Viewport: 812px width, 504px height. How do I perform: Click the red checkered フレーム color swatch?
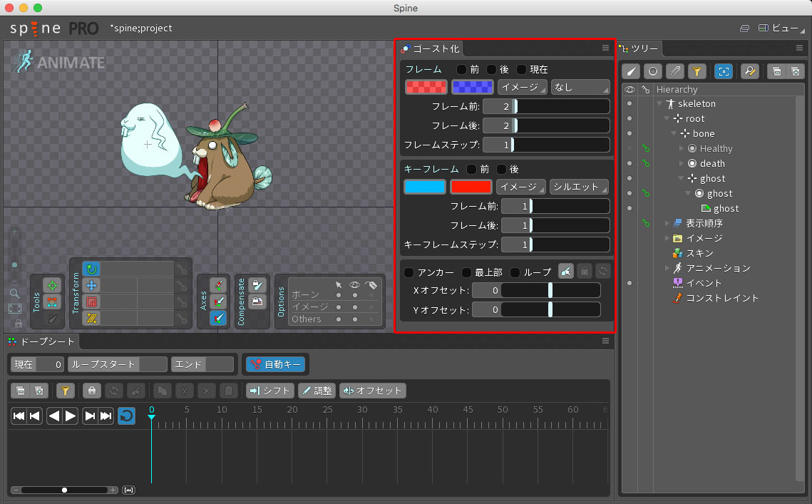coord(426,87)
